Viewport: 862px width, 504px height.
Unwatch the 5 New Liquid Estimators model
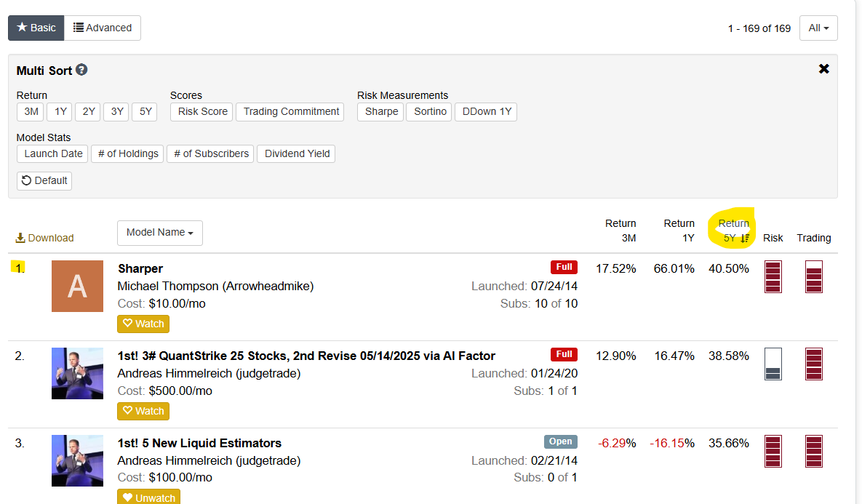(x=148, y=497)
